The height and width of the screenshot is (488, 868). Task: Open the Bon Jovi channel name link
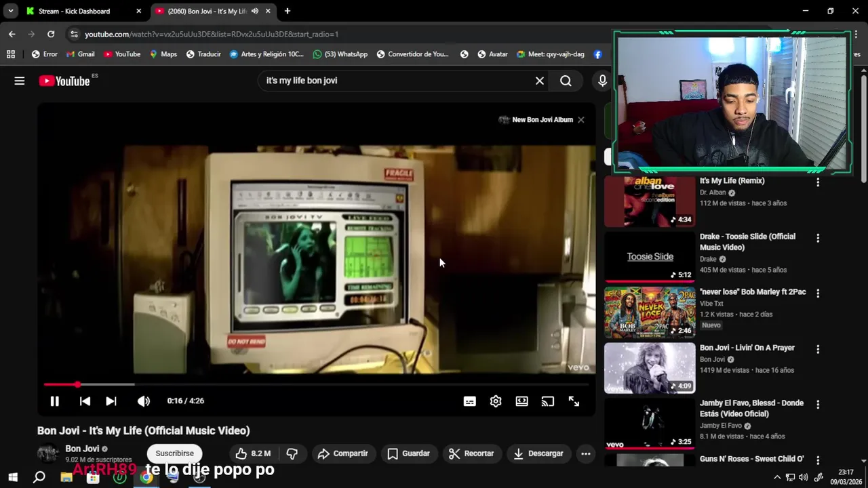(82, 449)
